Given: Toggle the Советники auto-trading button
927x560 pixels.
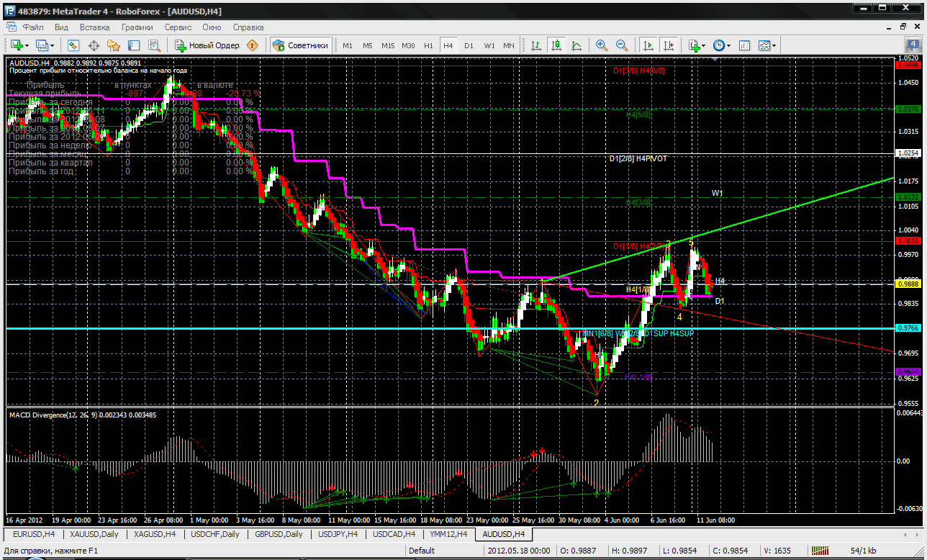Looking at the screenshot, I should 301,45.
